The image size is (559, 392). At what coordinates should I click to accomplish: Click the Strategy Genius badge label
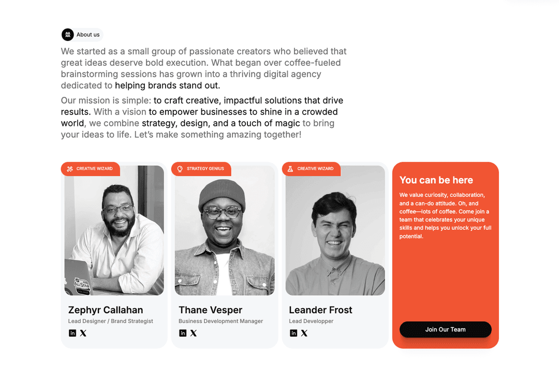coord(205,169)
